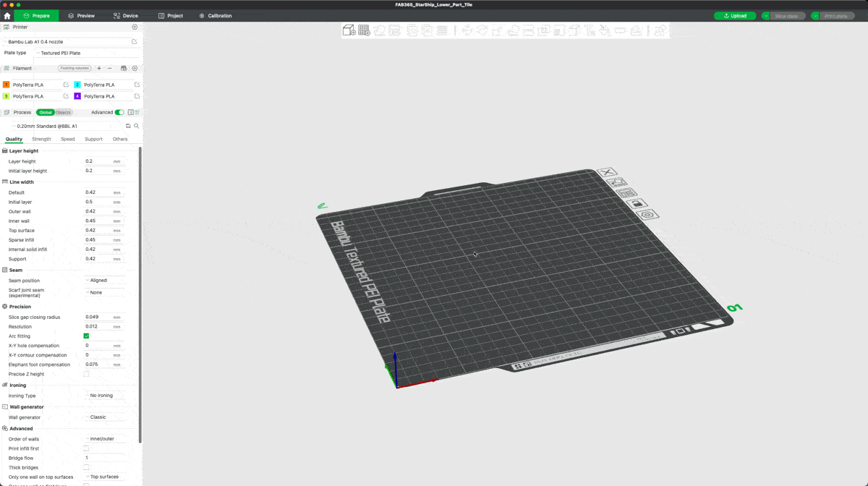868x486 pixels.
Task: Enable the Precise Z height checkbox
Action: 86,374
